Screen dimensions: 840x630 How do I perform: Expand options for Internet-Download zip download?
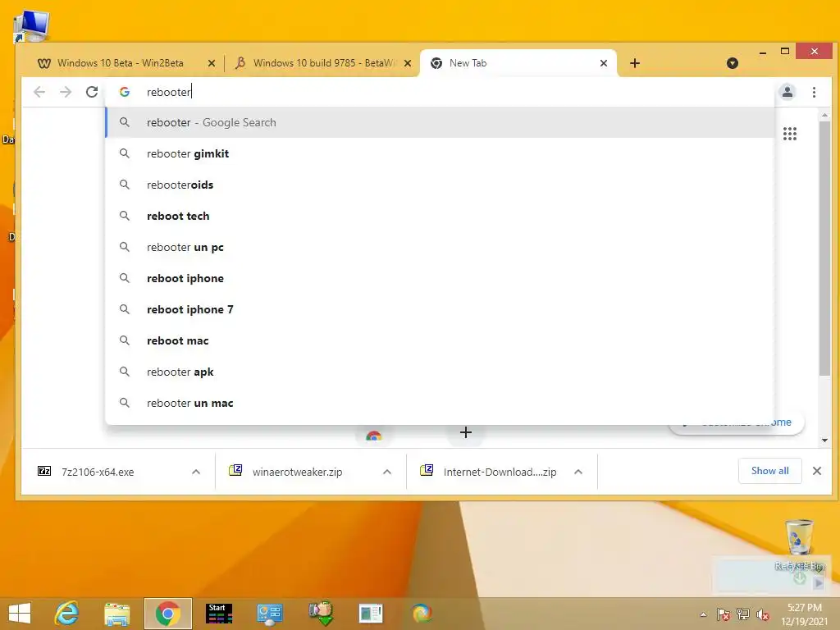click(x=578, y=472)
